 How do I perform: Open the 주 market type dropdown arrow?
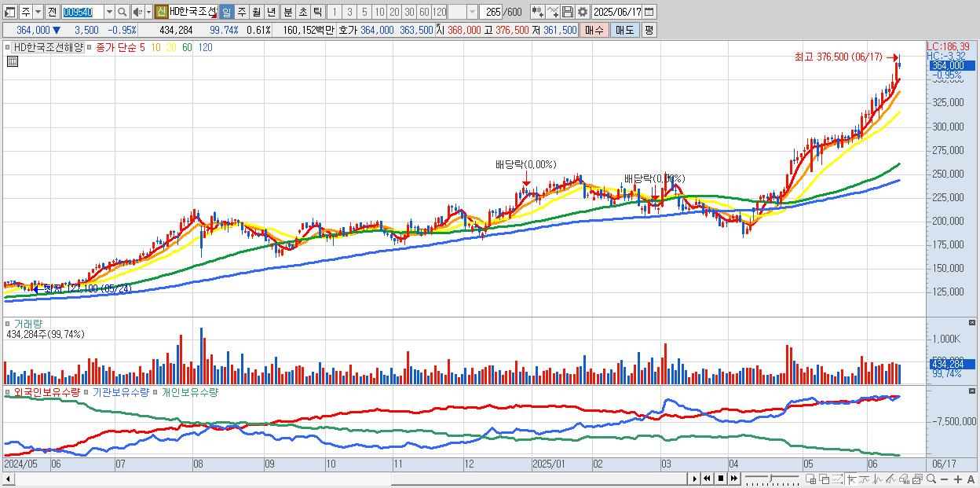[38, 12]
